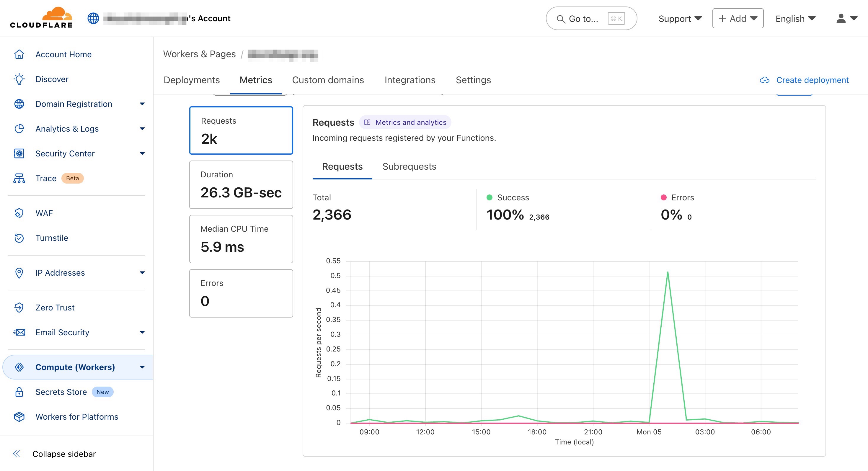
Task: Switch to the Deployments tab
Action: pos(192,80)
